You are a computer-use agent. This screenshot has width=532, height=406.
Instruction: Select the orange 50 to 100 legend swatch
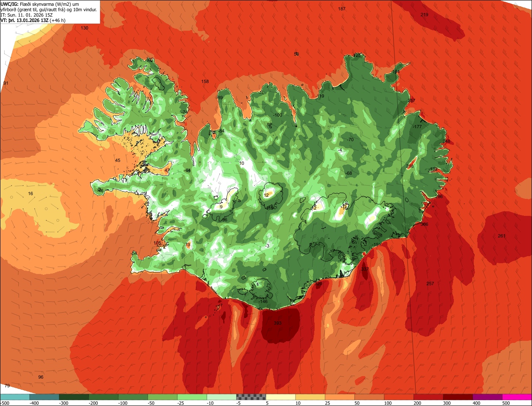click(369, 397)
